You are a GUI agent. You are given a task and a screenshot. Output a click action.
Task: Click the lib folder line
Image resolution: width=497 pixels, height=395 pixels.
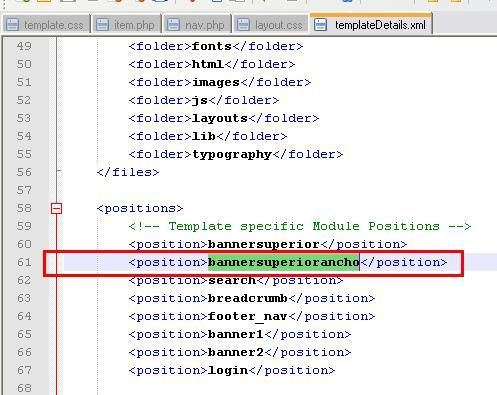pyautogui.click(x=208, y=136)
